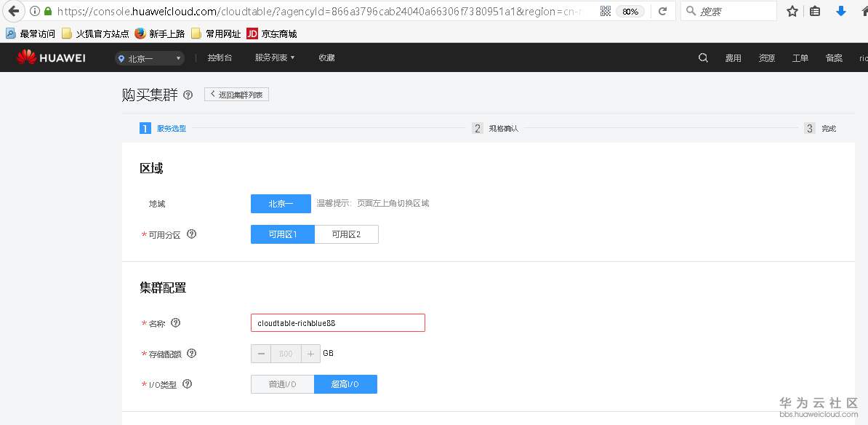Expand the 北京一 region selector in navbar
Image resolution: width=868 pixels, height=425 pixels.
149,57
